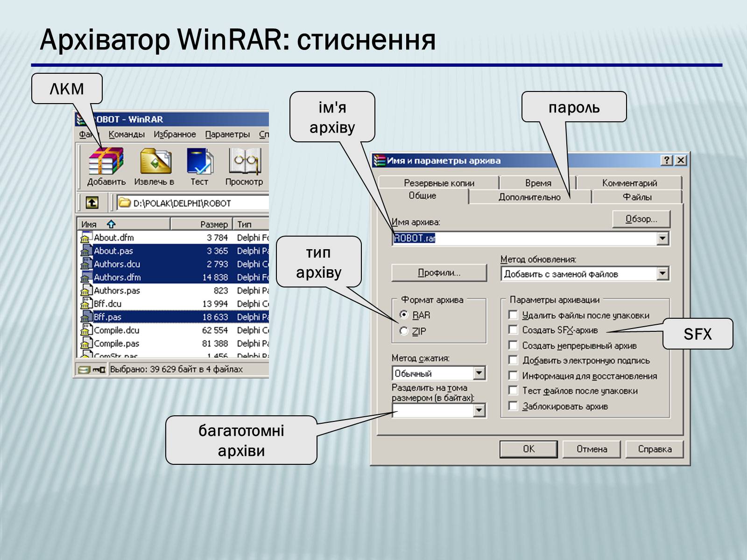Open the Избранное menu in WinRAR
Viewport: 747px width, 560px height.
point(175,134)
